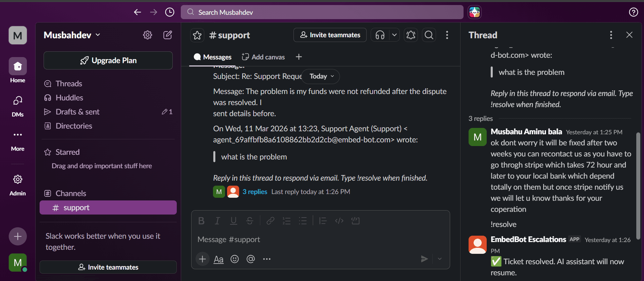This screenshot has width=644, height=281.
Task: Mention someone with the @ icon
Action: click(x=251, y=259)
